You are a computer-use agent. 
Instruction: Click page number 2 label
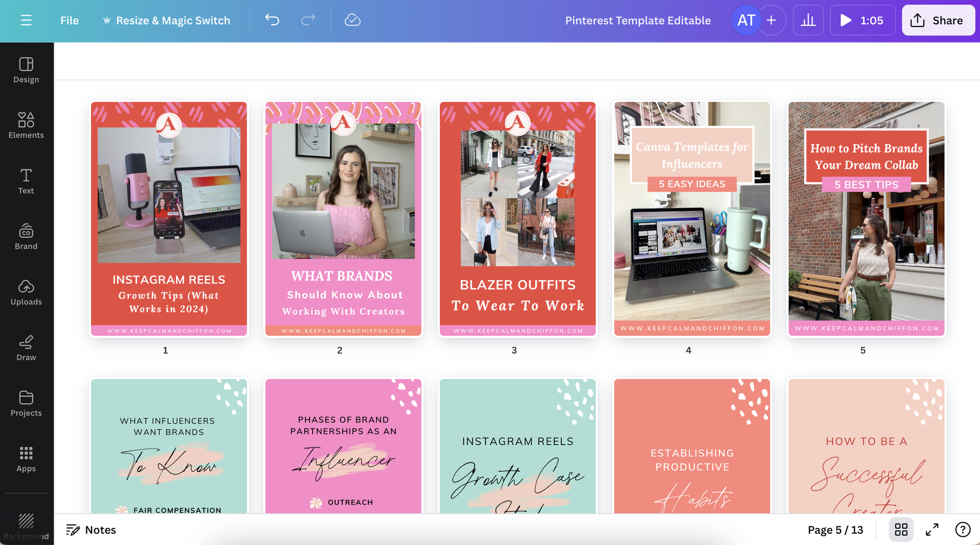click(340, 350)
